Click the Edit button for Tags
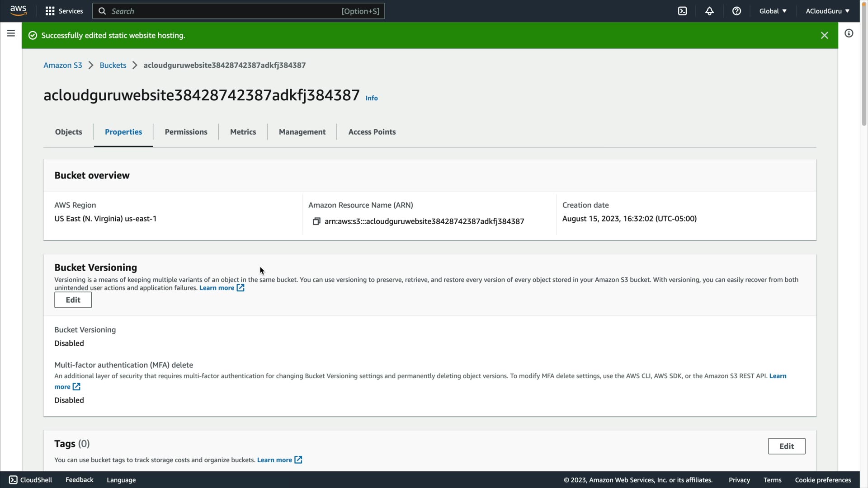Viewport: 868px width, 488px height. point(786,446)
